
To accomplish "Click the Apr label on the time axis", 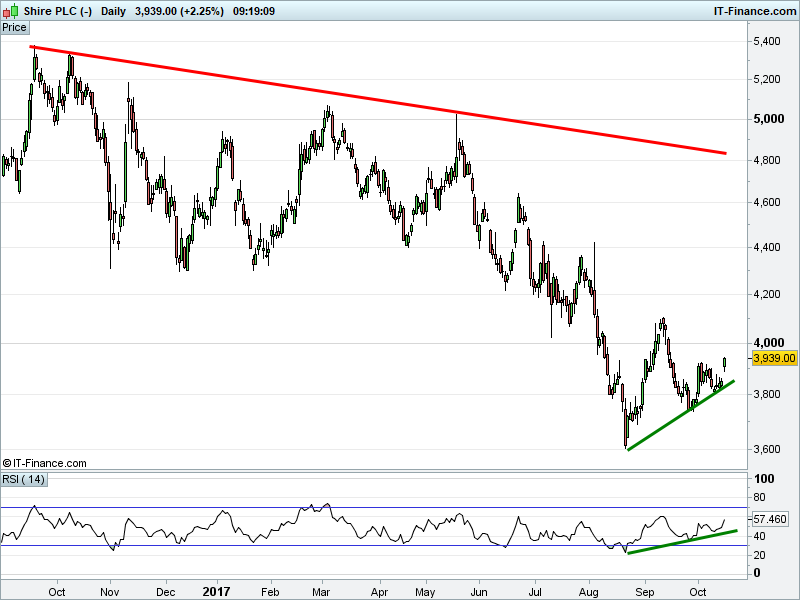I will click(x=379, y=592).
